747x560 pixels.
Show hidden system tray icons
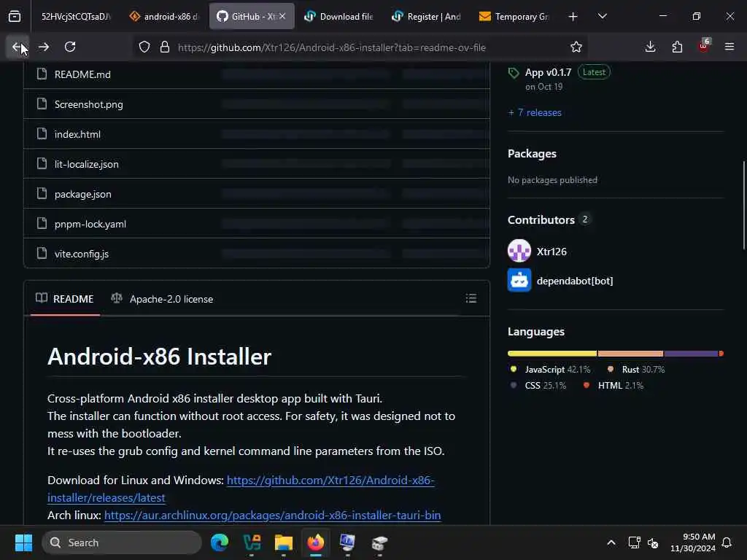coord(611,542)
